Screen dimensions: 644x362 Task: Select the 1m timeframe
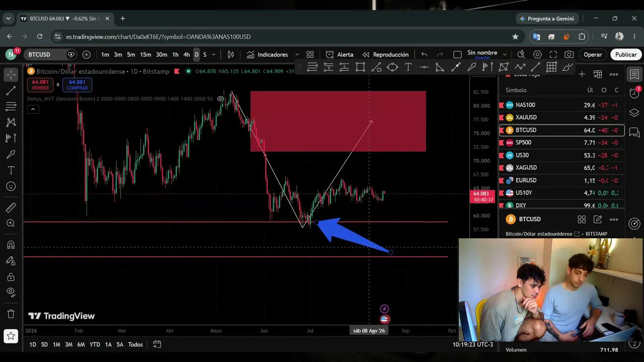point(105,54)
